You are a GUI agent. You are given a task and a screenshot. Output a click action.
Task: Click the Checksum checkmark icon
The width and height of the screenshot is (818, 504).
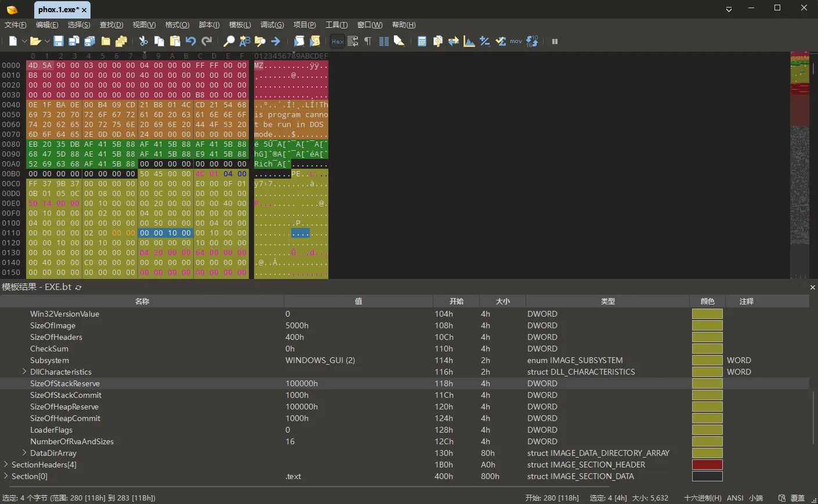[501, 41]
